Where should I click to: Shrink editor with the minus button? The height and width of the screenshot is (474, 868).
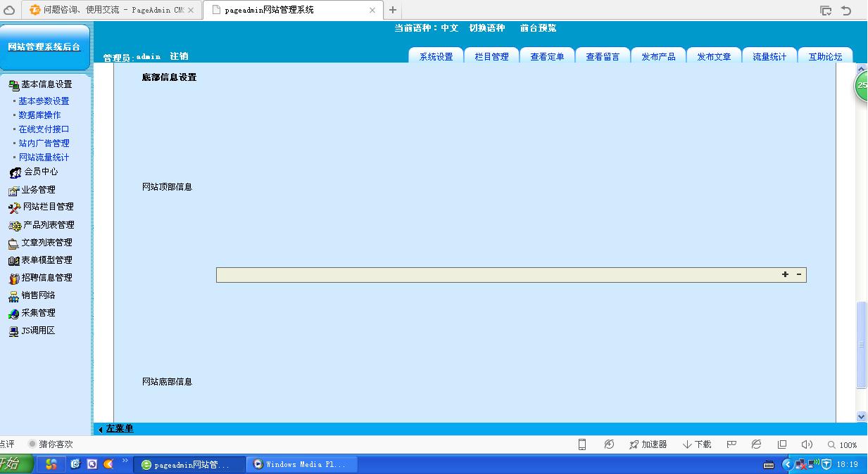pyautogui.click(x=799, y=274)
